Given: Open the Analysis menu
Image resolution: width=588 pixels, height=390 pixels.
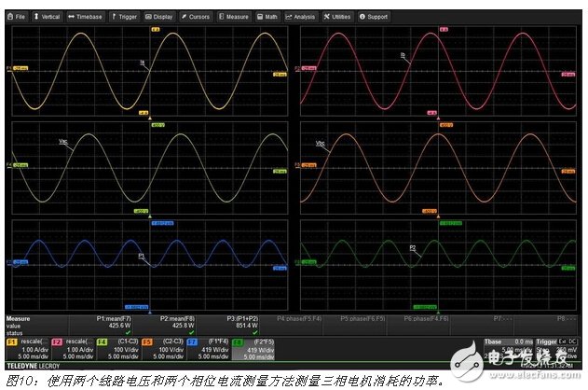Looking at the screenshot, I should [300, 16].
